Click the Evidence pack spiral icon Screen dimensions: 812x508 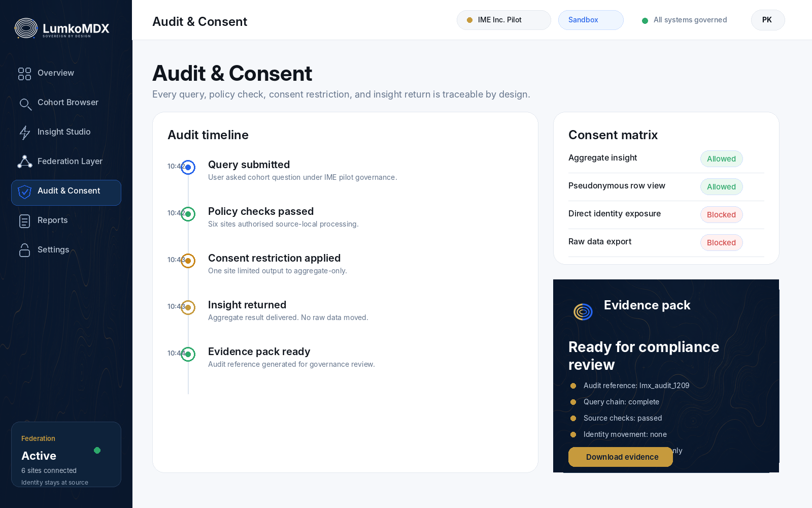pyautogui.click(x=583, y=311)
